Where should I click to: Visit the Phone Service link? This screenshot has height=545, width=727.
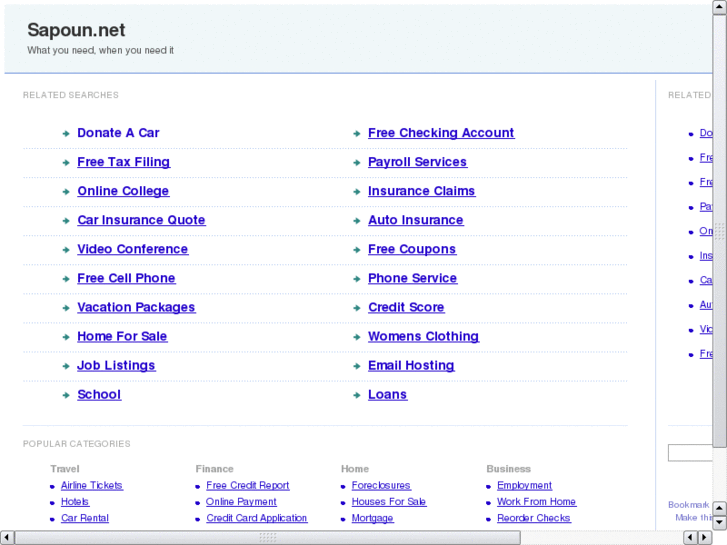412,278
